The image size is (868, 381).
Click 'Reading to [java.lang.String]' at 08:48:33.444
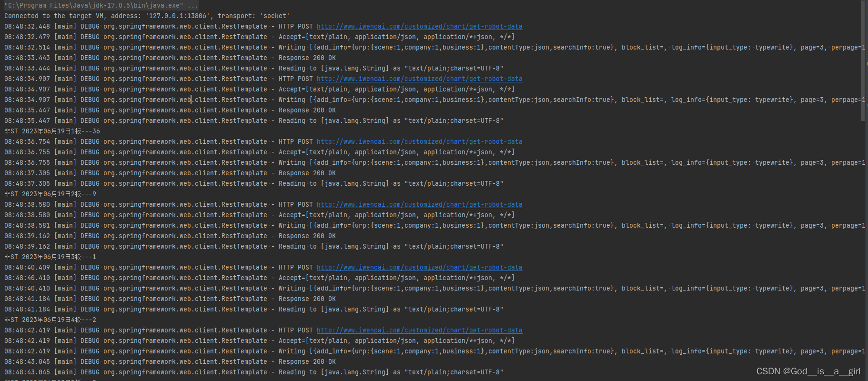pos(334,69)
